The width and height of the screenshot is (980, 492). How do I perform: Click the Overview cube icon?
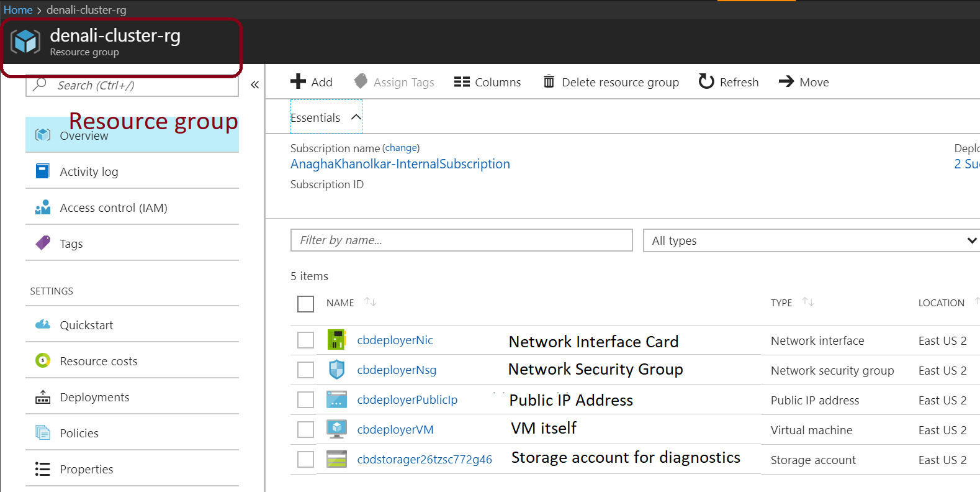[x=43, y=135]
